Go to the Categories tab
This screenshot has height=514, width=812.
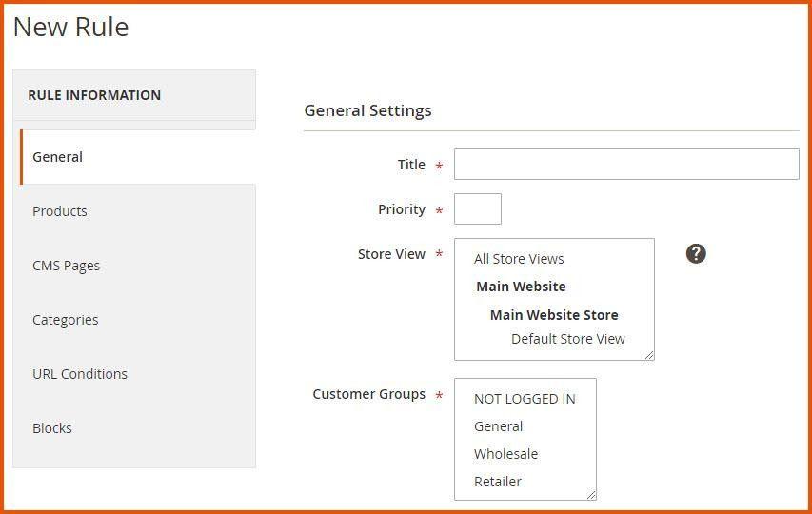pyautogui.click(x=65, y=320)
